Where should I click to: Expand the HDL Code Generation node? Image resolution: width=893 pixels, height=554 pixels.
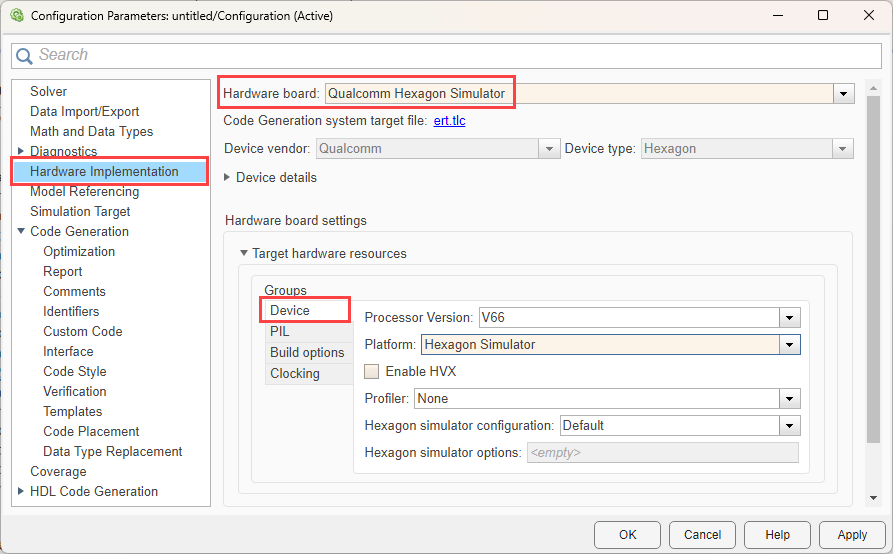pyautogui.click(x=21, y=492)
